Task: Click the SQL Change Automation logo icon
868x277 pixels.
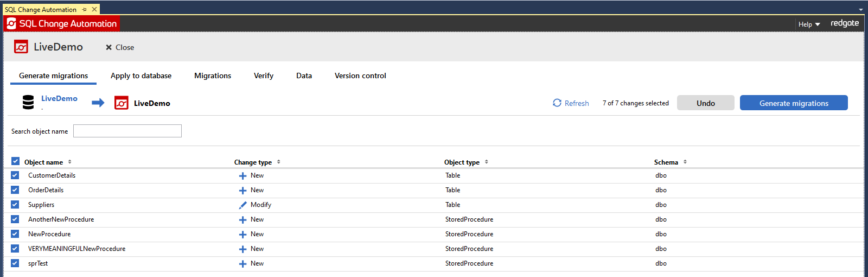Action: 11,23
